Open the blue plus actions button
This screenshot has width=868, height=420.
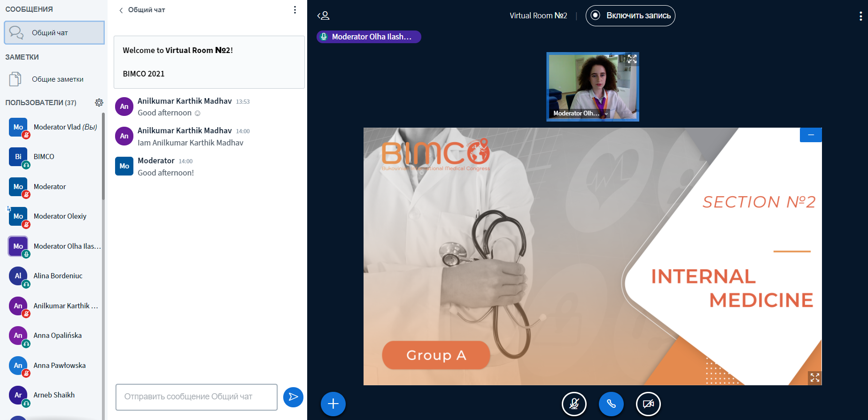tap(333, 404)
